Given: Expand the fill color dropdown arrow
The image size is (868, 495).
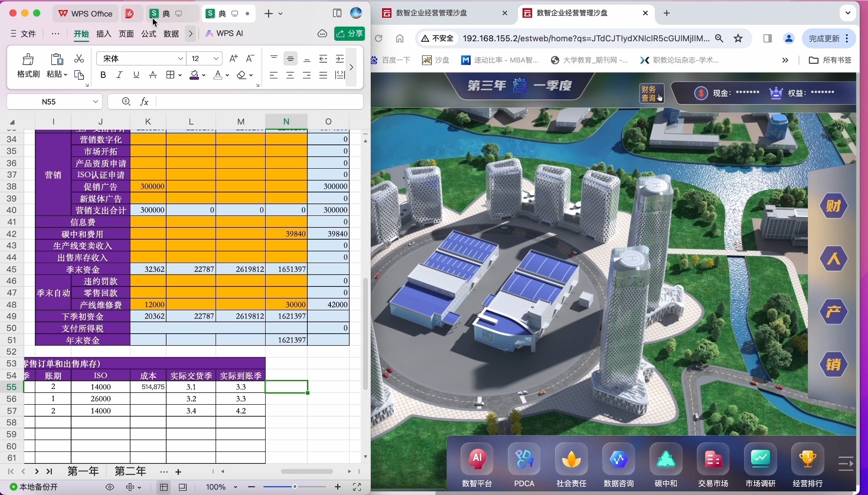Looking at the screenshot, I should (x=204, y=75).
